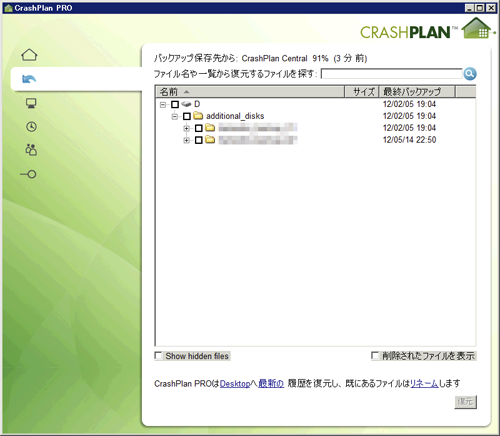Enable 削除されたファイルを表示 checkbox
This screenshot has width=500, height=436.
click(375, 356)
